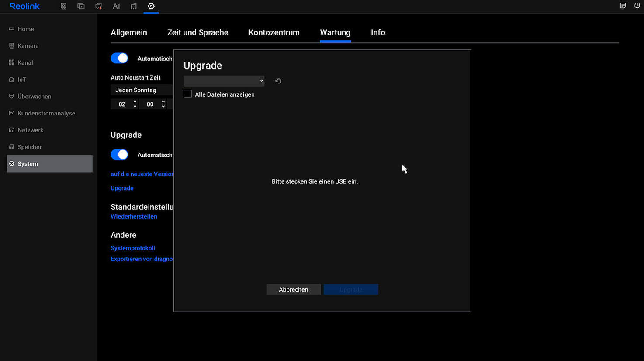Click the Auto Neustart Zeit label

pos(135,77)
